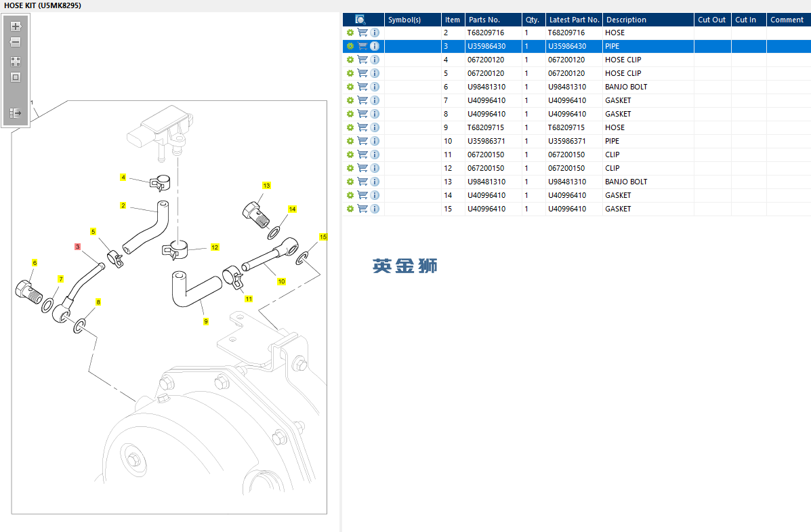Zoom out of the parts diagram
Screen dimensions: 811x532
pos(16,42)
